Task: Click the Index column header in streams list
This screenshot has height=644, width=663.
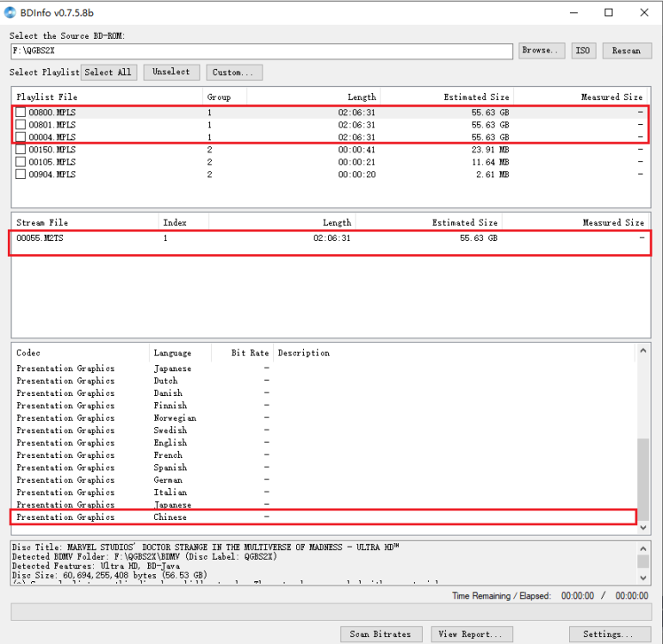Action: pos(183,222)
